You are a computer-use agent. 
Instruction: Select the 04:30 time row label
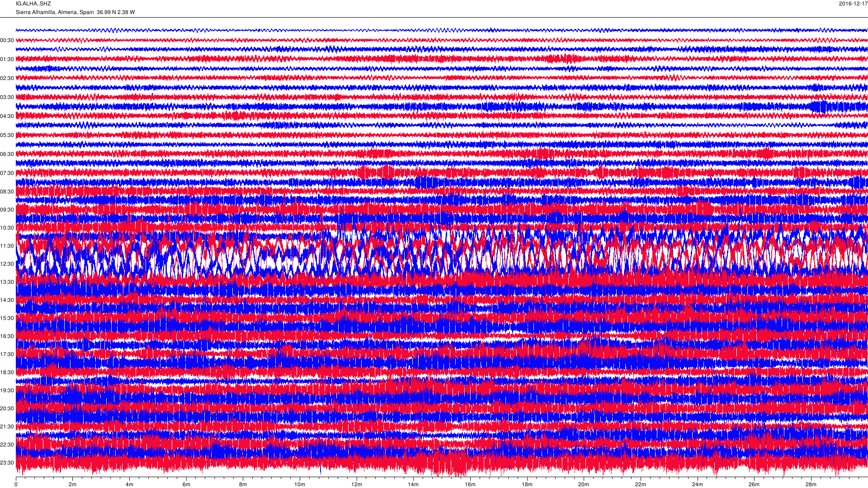[x=7, y=116]
